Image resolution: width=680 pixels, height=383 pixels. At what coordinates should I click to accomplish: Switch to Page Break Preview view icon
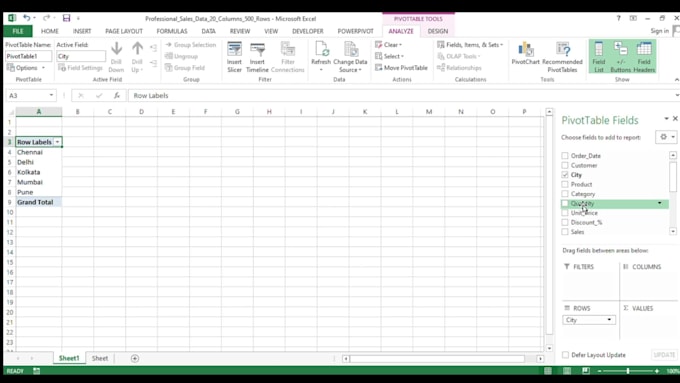coord(585,371)
